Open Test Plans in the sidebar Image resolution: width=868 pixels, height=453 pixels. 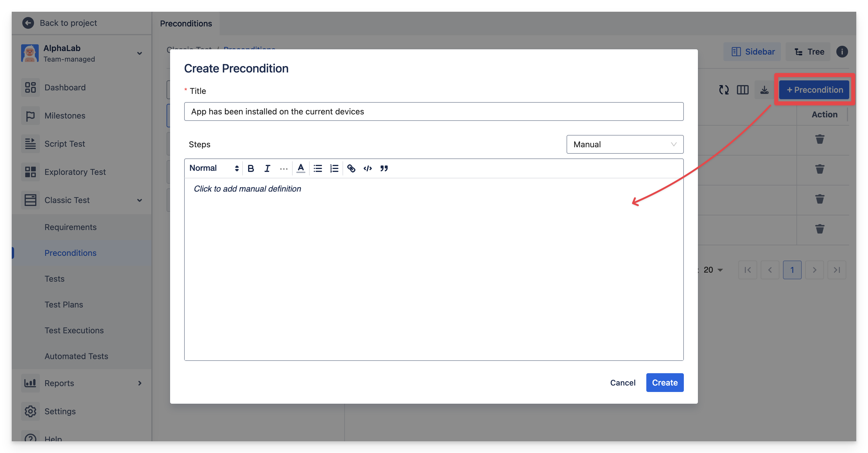click(64, 304)
